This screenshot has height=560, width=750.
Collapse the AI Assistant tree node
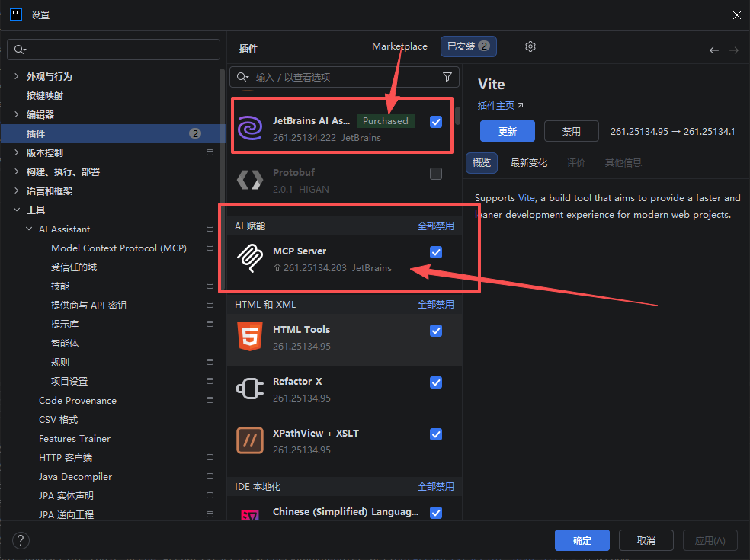point(29,229)
